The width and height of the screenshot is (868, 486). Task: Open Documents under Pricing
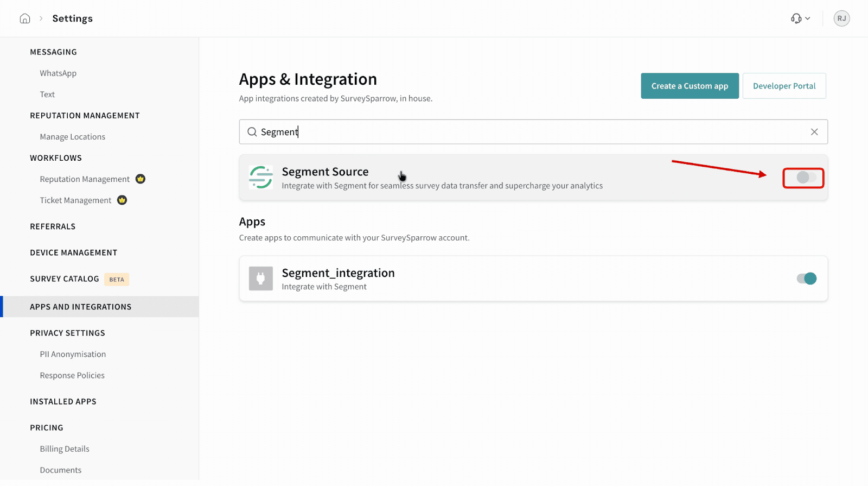[x=61, y=470]
